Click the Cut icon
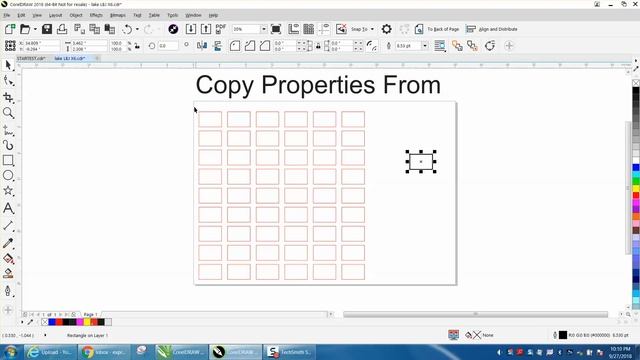This screenshot has height=360, width=640. click(x=80, y=29)
